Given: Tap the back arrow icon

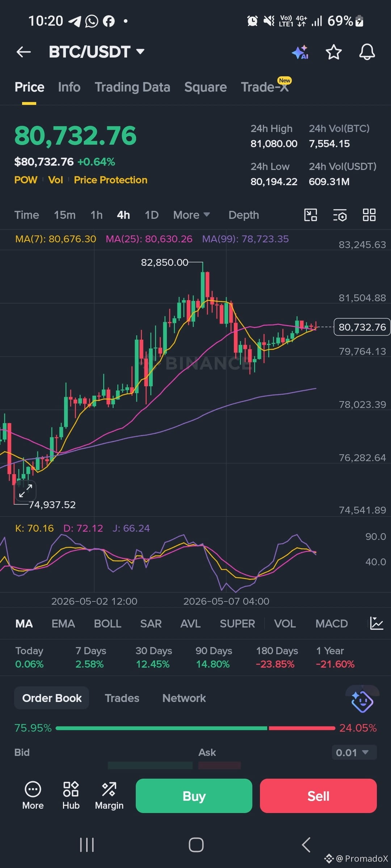Looking at the screenshot, I should 24,52.
